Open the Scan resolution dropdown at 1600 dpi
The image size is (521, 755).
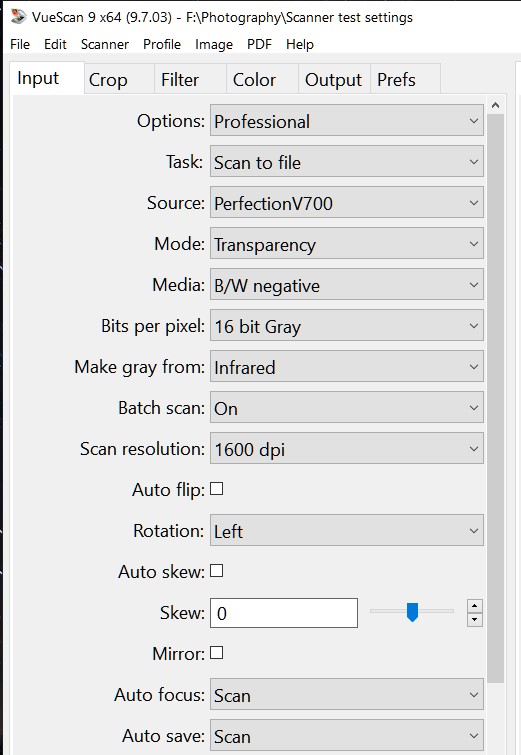pyautogui.click(x=347, y=448)
